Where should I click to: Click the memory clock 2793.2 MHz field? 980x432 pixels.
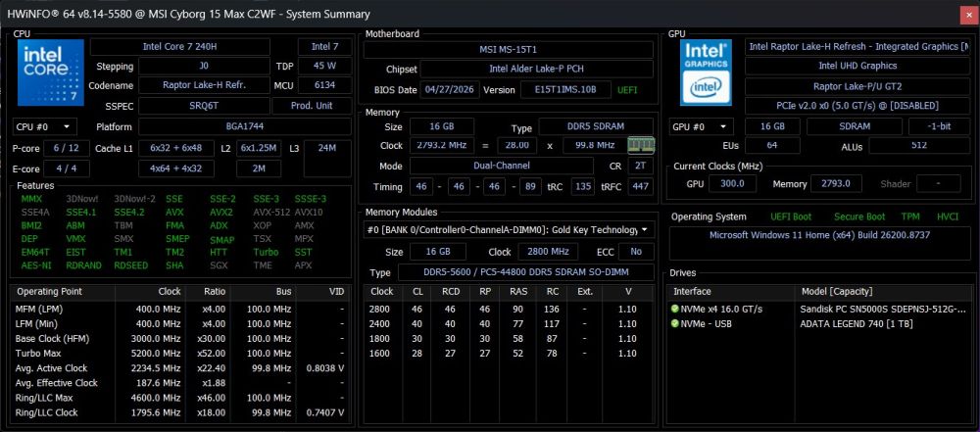click(442, 146)
